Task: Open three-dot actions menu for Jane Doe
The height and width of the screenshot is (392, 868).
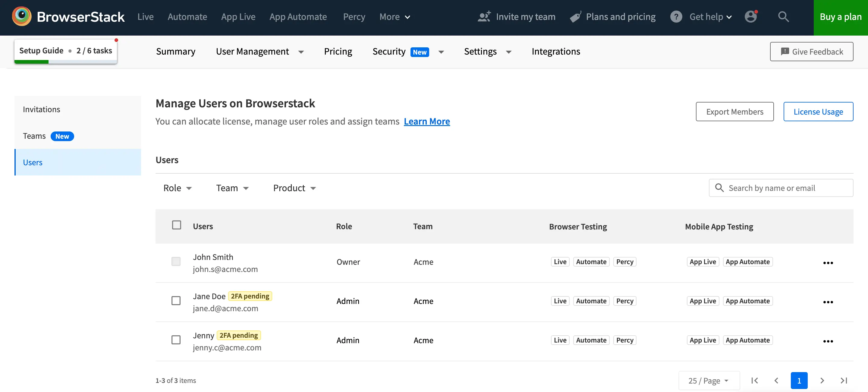Action: (828, 302)
